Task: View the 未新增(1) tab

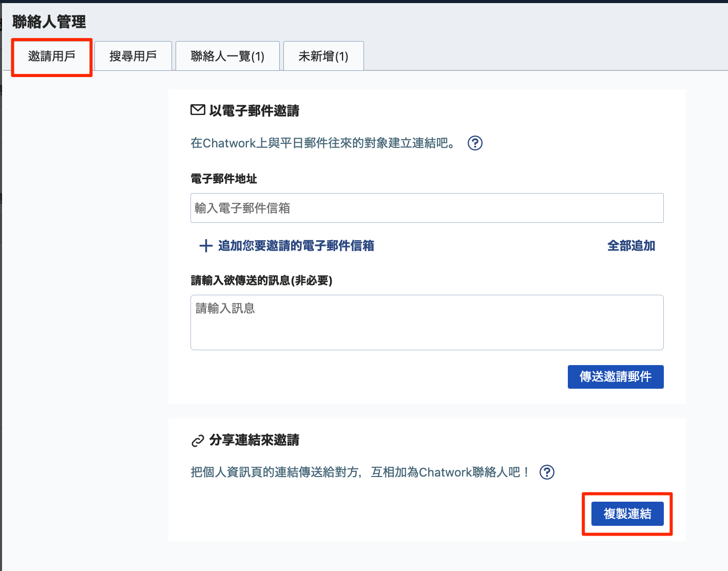Action: coord(323,56)
